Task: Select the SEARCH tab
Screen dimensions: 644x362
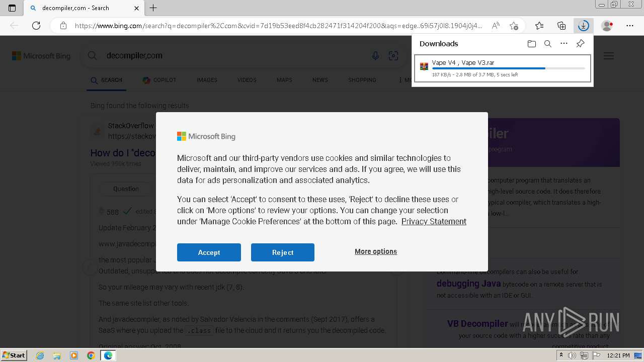Action: click(x=106, y=80)
